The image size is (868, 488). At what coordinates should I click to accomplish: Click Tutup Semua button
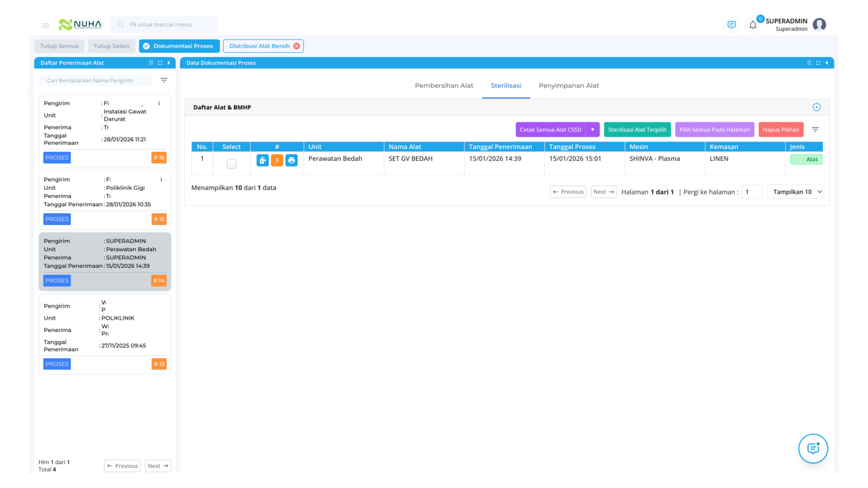coord(59,46)
